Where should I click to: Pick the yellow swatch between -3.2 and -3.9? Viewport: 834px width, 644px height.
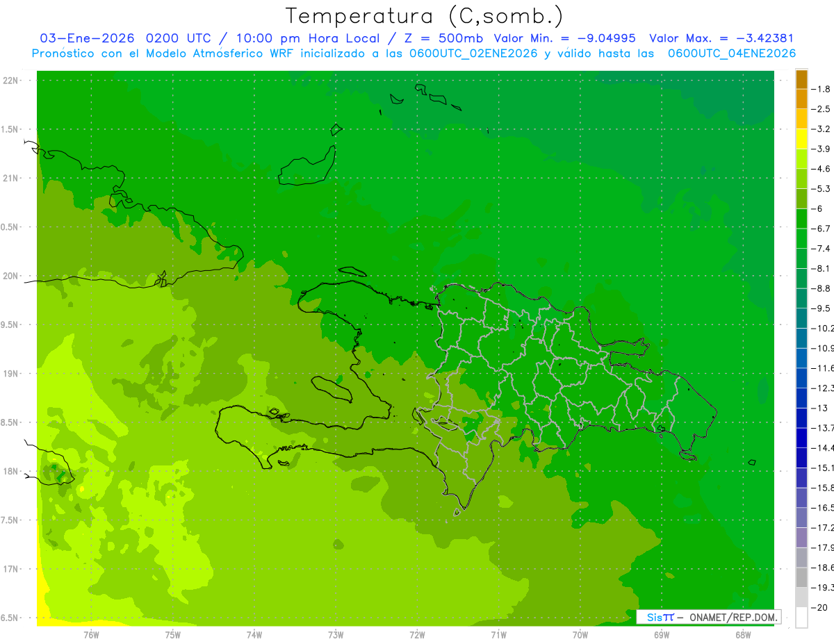pyautogui.click(x=801, y=139)
